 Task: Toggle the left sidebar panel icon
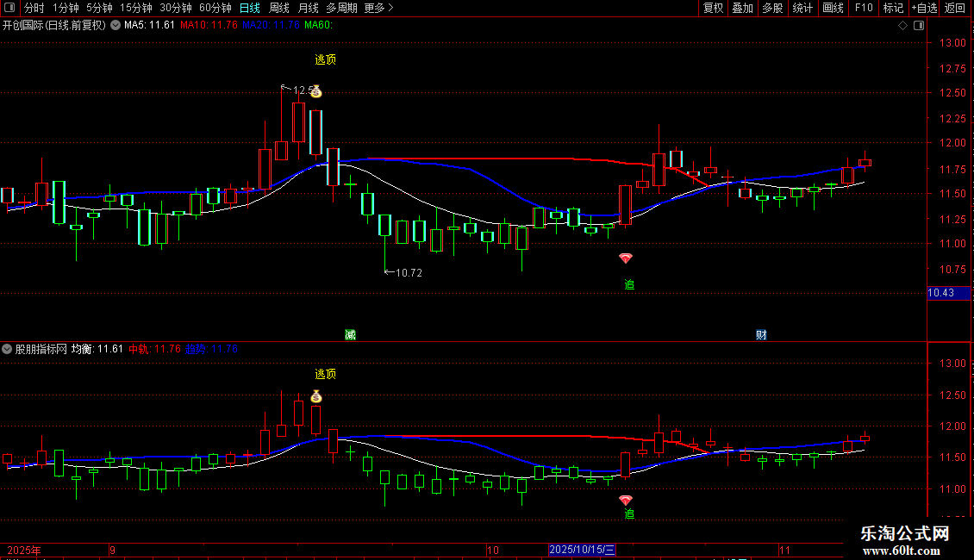[9, 8]
